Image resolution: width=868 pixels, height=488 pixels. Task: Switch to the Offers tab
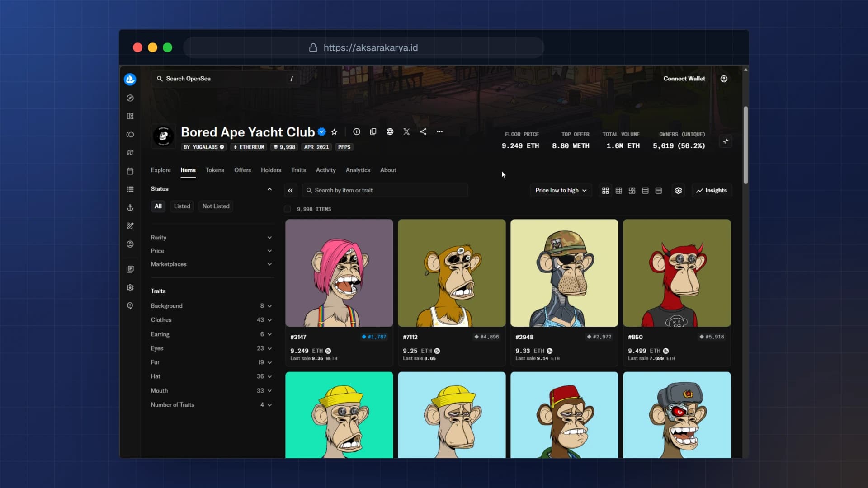(243, 170)
